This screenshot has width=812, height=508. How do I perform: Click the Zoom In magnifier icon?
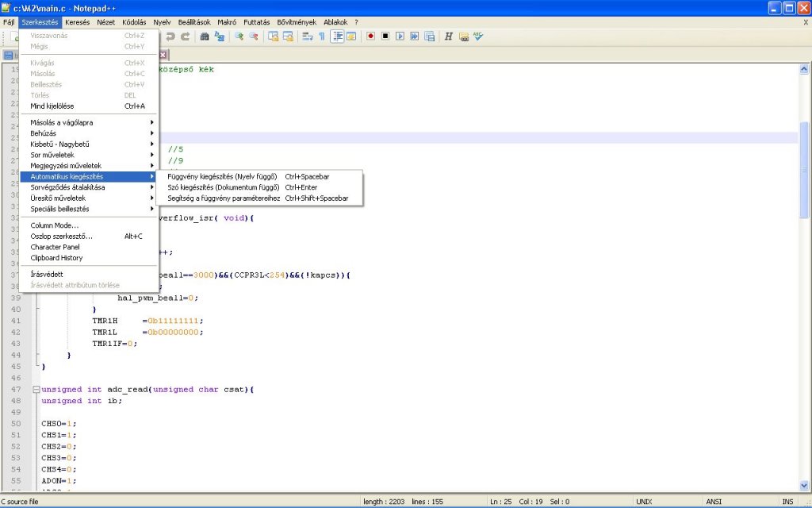[x=239, y=37]
